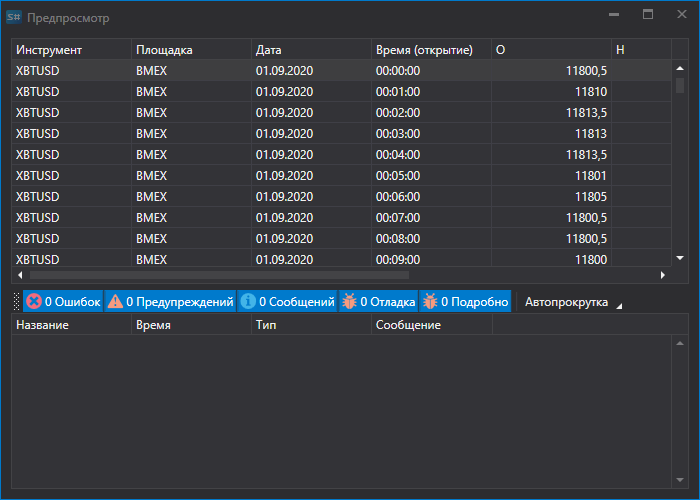Sort by Время (открытие) column header
Image resolution: width=700 pixels, height=500 pixels.
point(432,50)
